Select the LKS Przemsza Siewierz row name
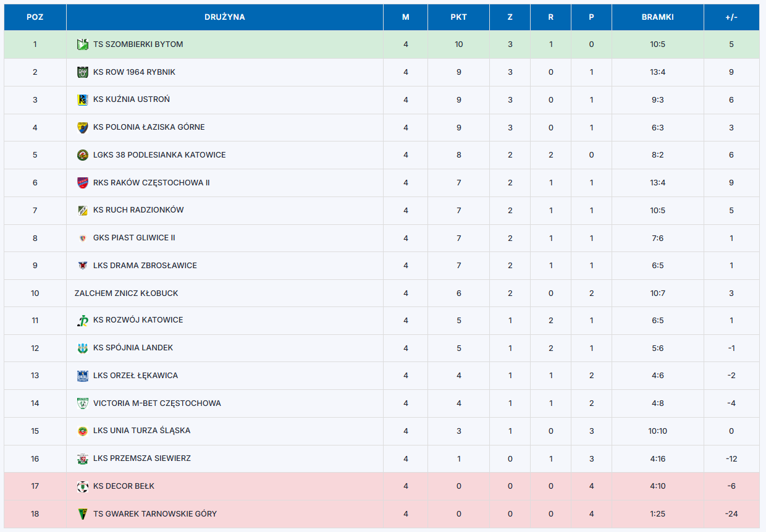 (142, 458)
